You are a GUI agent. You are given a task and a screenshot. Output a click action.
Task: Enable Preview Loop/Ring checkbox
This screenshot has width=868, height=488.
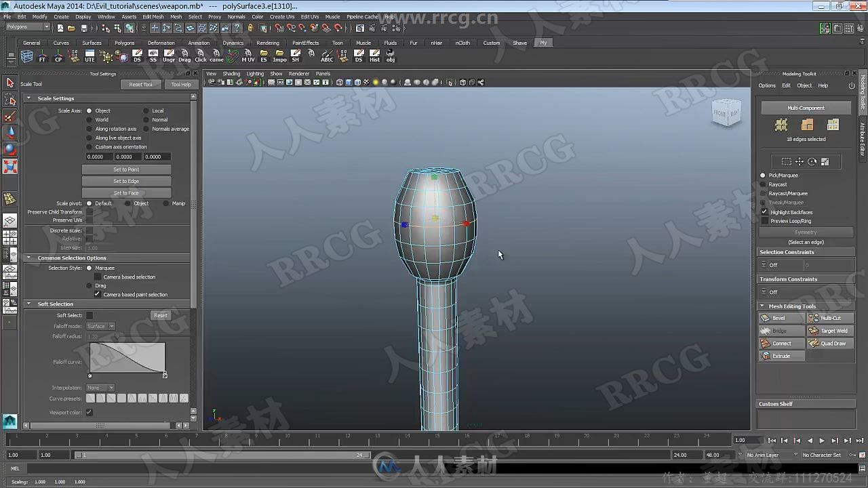coord(764,221)
